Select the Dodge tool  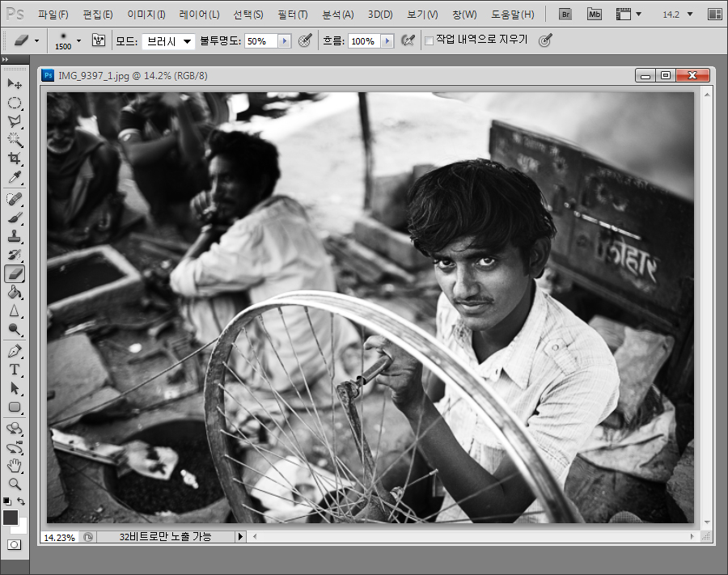(15, 329)
